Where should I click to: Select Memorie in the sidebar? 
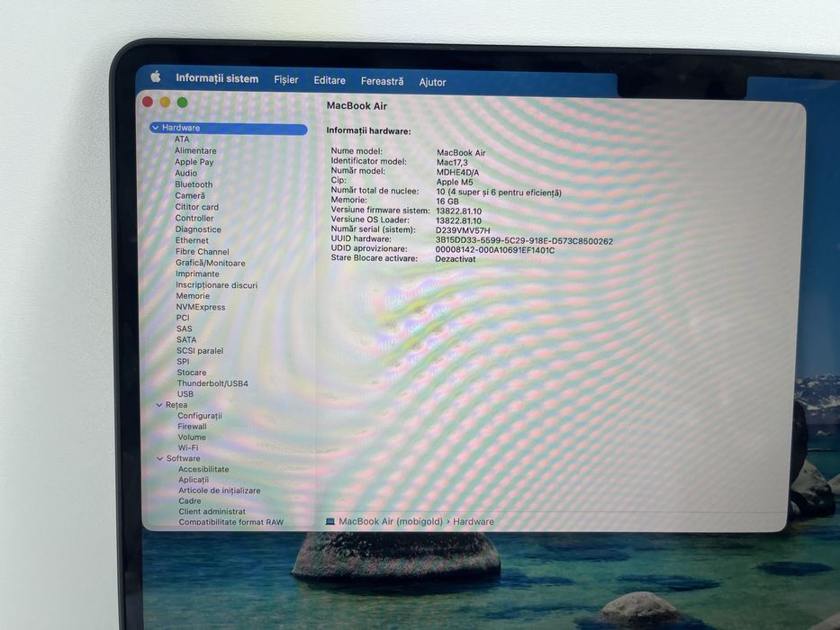click(193, 296)
